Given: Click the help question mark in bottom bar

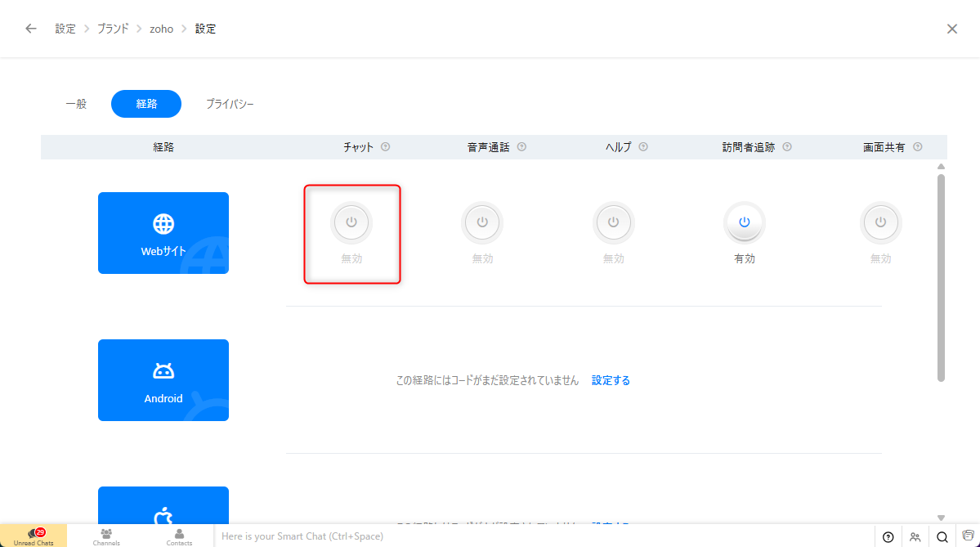Looking at the screenshot, I should pyautogui.click(x=888, y=537).
